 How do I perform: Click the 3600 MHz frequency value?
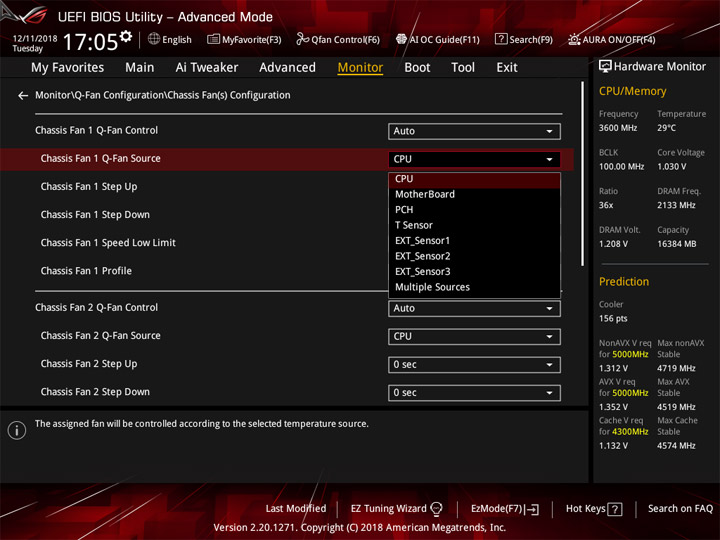tap(618, 128)
